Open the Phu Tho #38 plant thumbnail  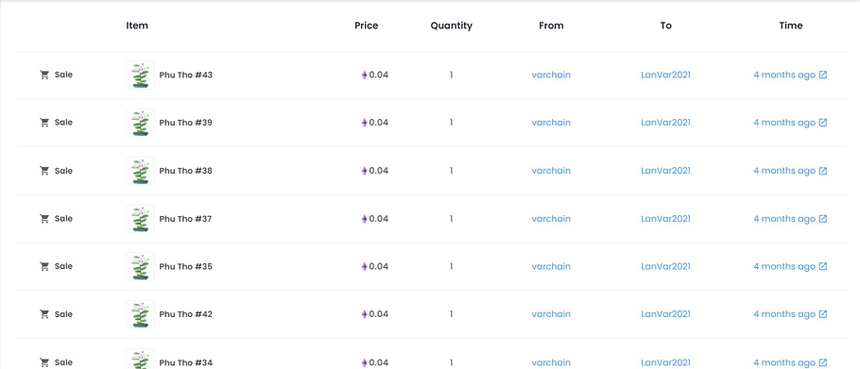pos(140,171)
